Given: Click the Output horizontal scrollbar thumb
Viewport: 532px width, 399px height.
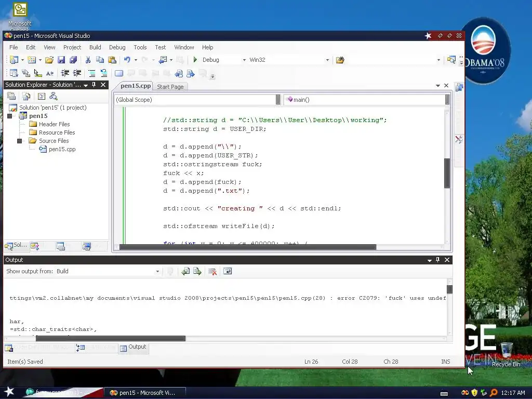Looking at the screenshot, I should point(111,338).
